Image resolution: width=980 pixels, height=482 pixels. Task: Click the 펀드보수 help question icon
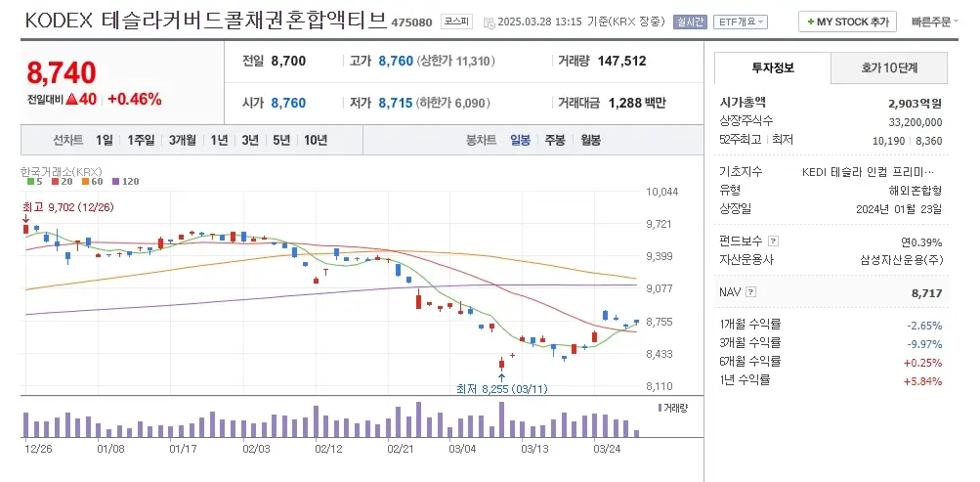(774, 241)
